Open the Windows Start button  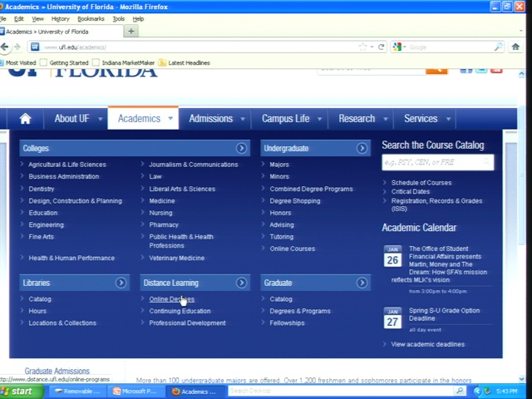click(x=21, y=392)
